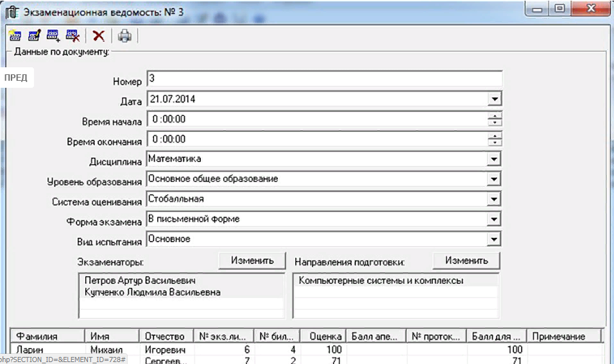Select examiner Купченко Людмила Васильевна
The image size is (614, 364).
pyautogui.click(x=153, y=292)
